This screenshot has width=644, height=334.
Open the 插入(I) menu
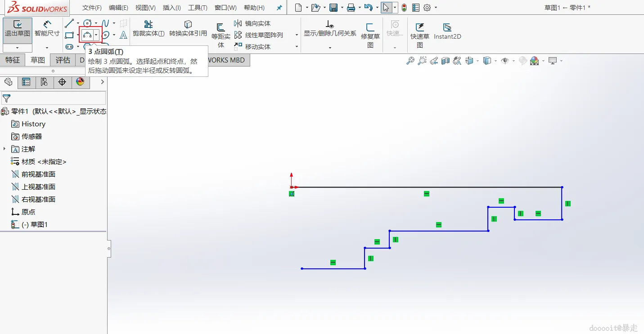pos(172,8)
